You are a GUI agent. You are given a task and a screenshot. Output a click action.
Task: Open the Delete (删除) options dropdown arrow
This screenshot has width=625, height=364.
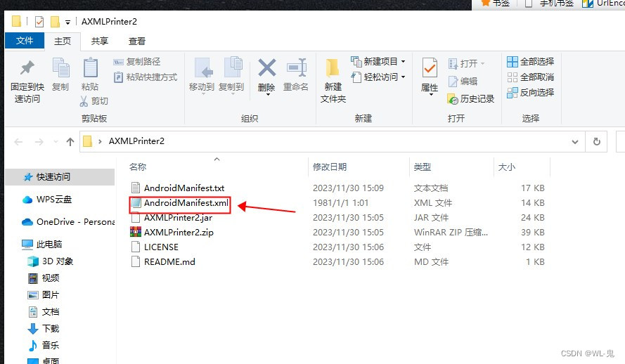(x=267, y=94)
